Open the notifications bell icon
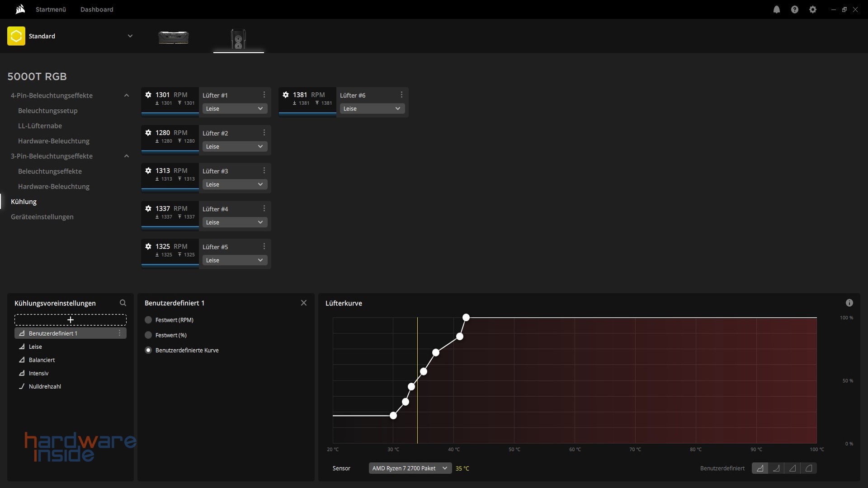Screen dimensions: 868x488 pyautogui.click(x=777, y=9)
